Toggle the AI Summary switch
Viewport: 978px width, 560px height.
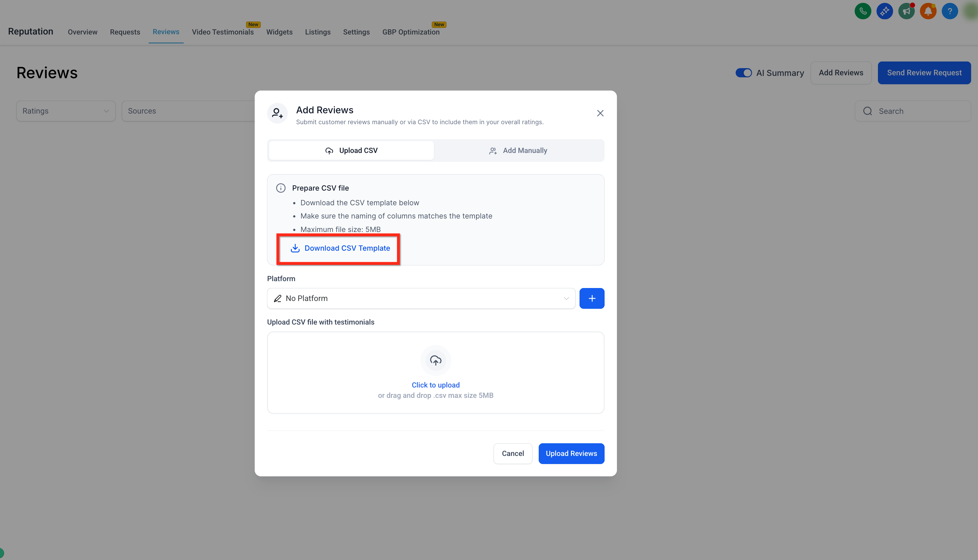pos(743,73)
